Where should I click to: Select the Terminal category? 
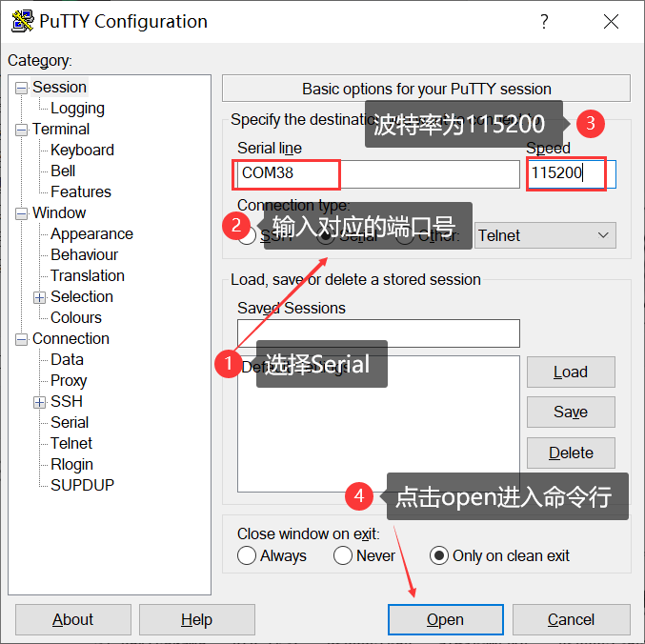tap(61, 130)
